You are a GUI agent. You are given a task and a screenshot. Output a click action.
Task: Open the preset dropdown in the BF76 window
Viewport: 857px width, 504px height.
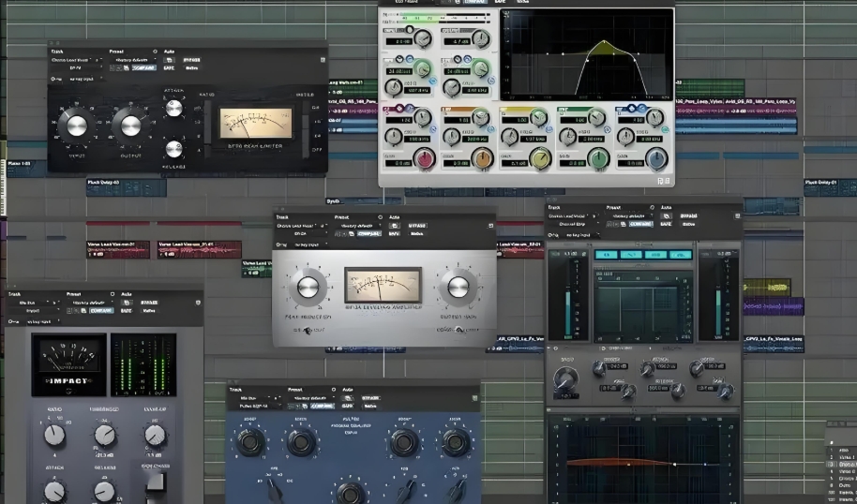point(134,60)
